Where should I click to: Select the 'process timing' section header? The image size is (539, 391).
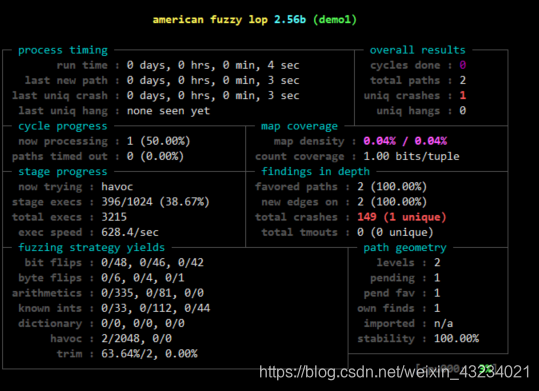[x=63, y=50]
